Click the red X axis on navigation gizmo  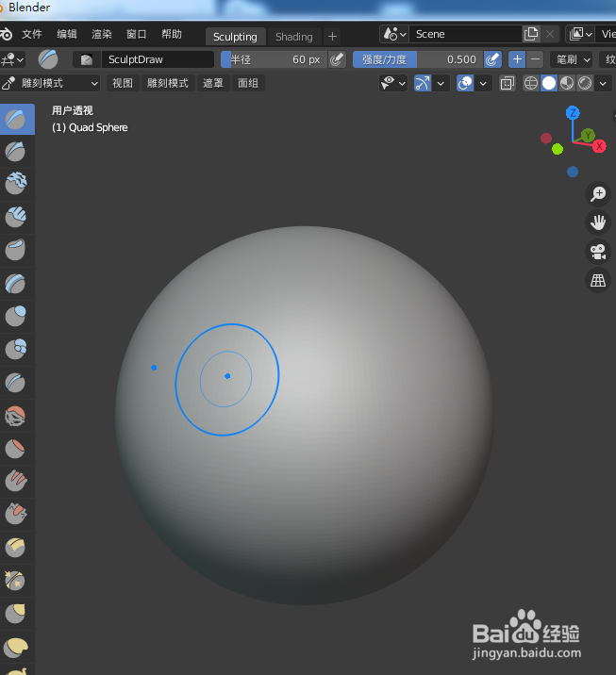(x=599, y=146)
